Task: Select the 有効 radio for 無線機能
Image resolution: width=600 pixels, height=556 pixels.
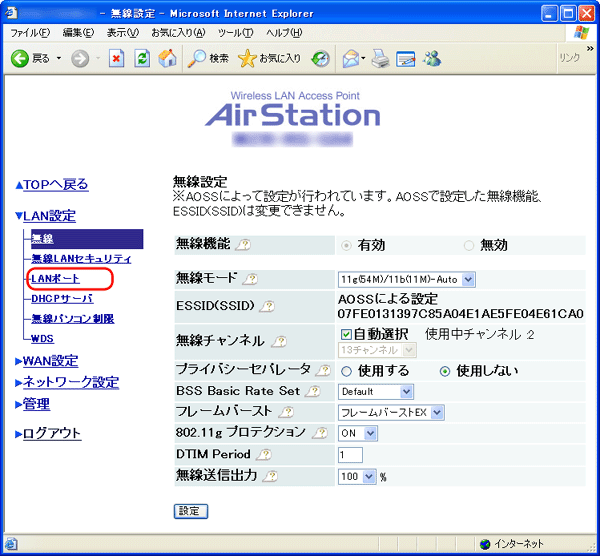Action: (x=346, y=245)
